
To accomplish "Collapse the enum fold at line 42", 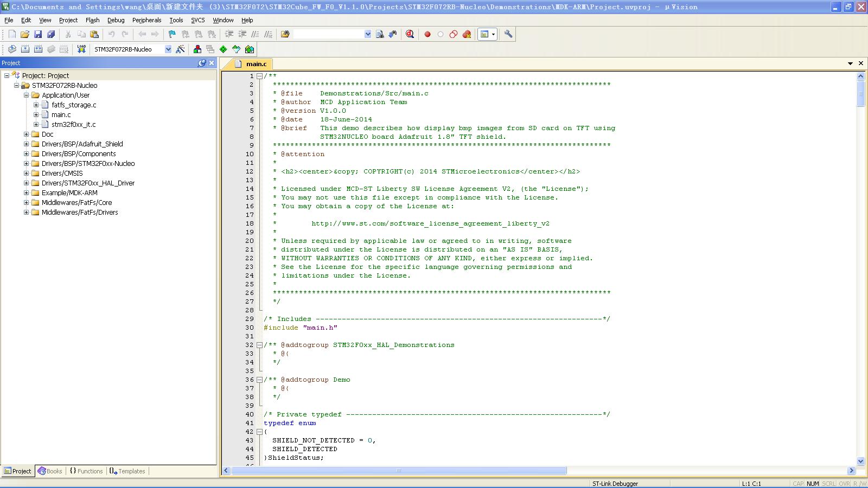I will click(259, 432).
